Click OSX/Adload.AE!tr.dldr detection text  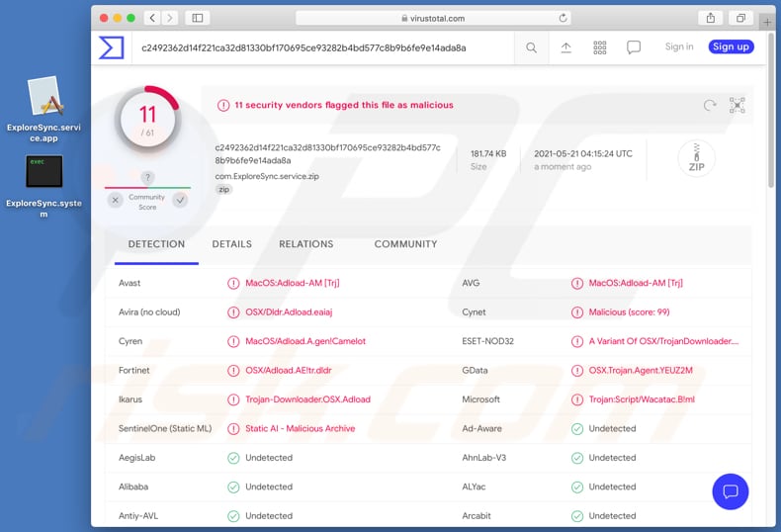pos(289,371)
